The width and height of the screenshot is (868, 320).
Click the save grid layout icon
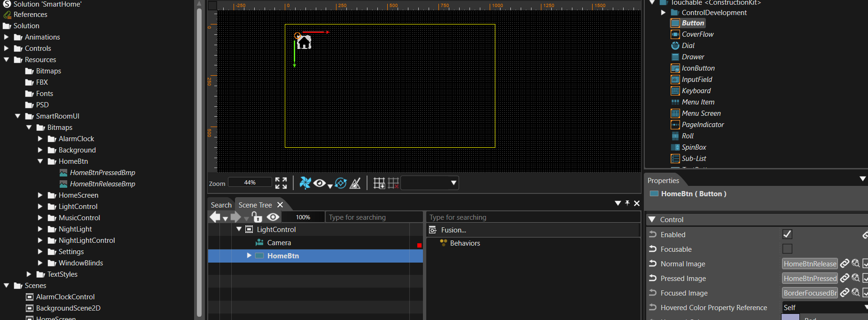coord(379,183)
